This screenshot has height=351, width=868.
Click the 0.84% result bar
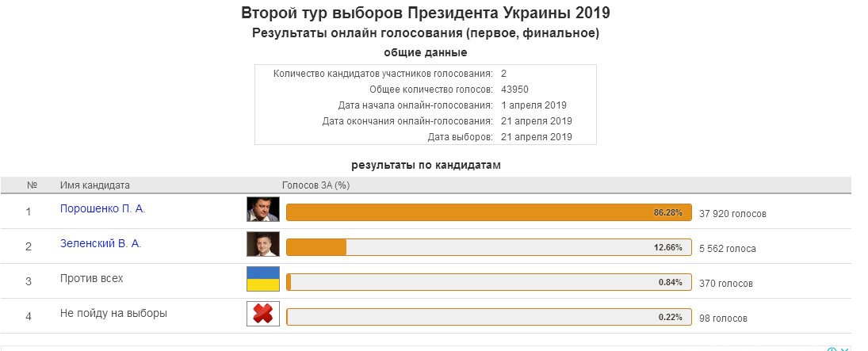(x=489, y=282)
